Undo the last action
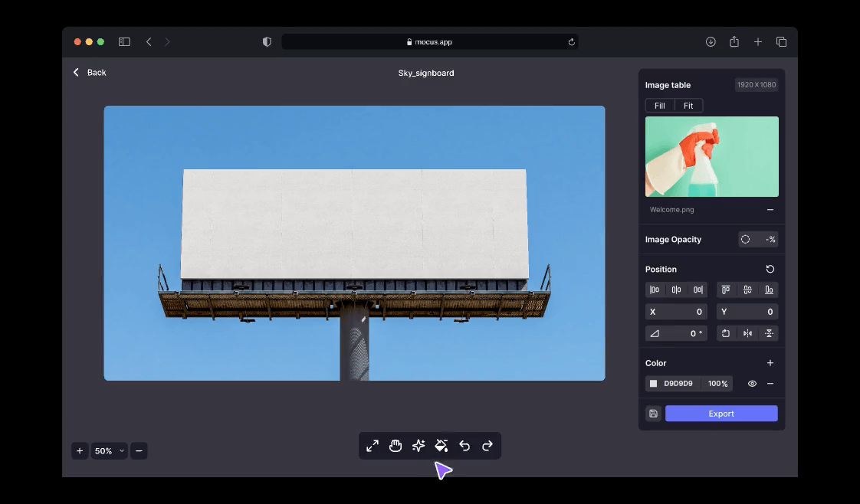Screen dimensions: 860x504 [x=464, y=446]
